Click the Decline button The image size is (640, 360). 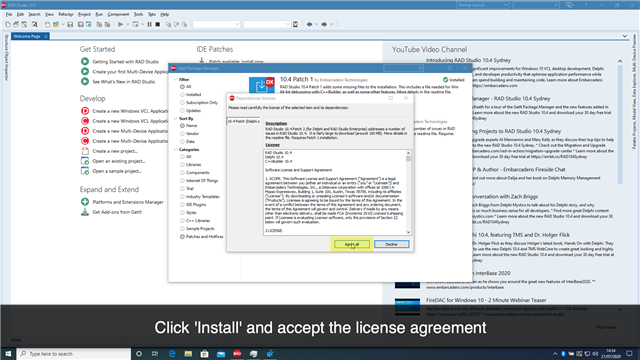[x=391, y=244]
